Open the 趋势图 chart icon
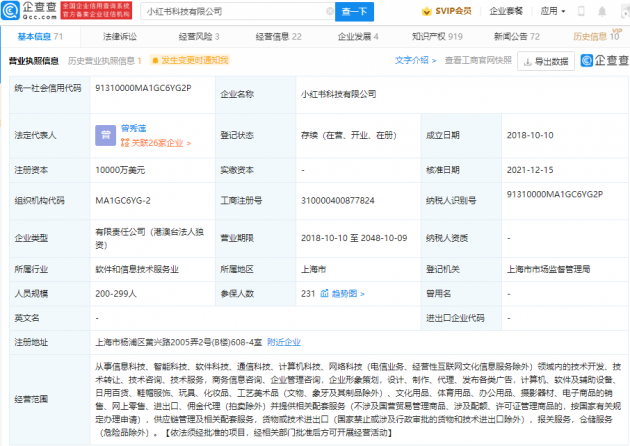 324,293
